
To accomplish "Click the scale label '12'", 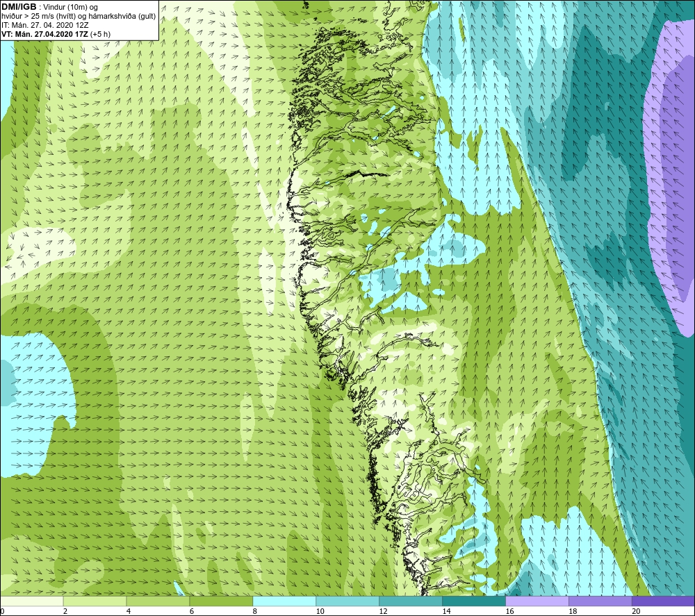I will tap(383, 612).
